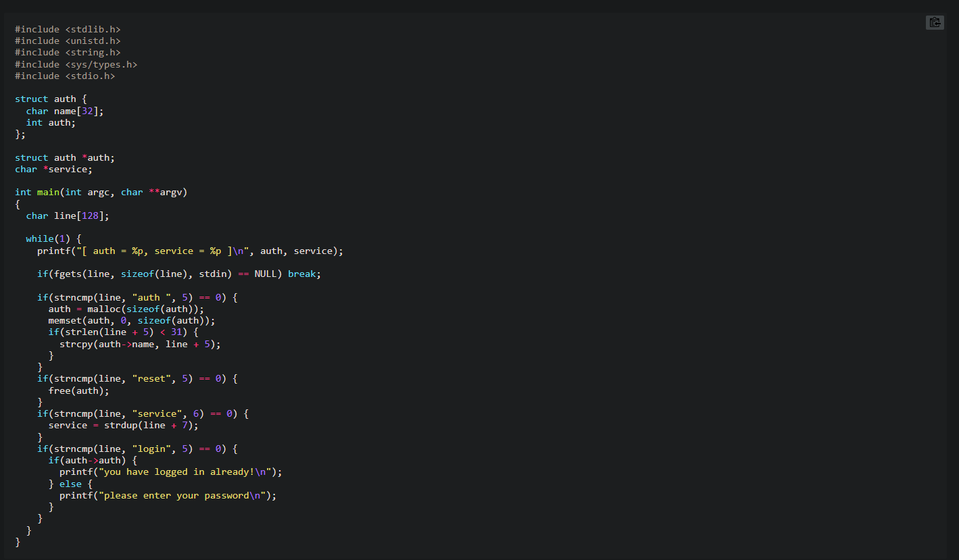Click the 'char line[128];' line
This screenshot has height=560, width=959.
pos(68,216)
